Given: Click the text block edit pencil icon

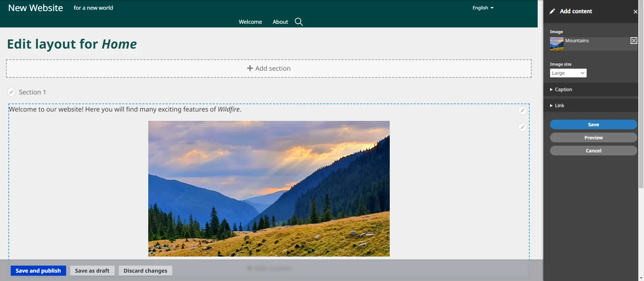Looking at the screenshot, I should tap(522, 111).
